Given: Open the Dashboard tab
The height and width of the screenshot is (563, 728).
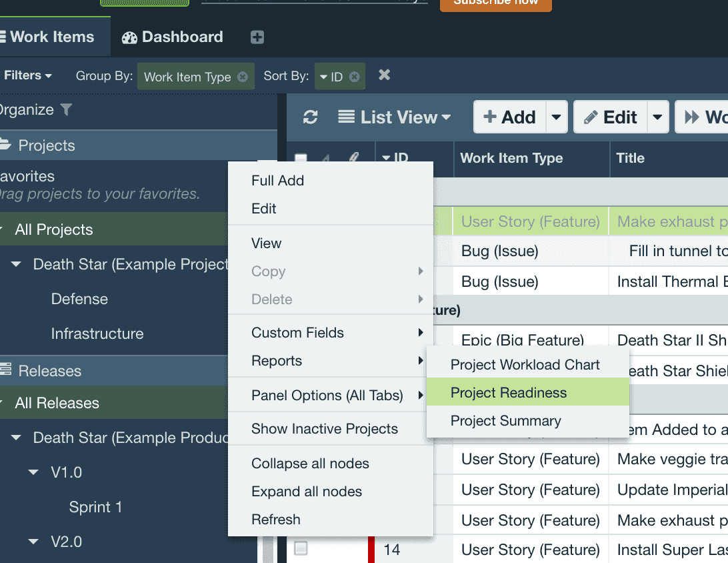Looking at the screenshot, I should pyautogui.click(x=173, y=37).
